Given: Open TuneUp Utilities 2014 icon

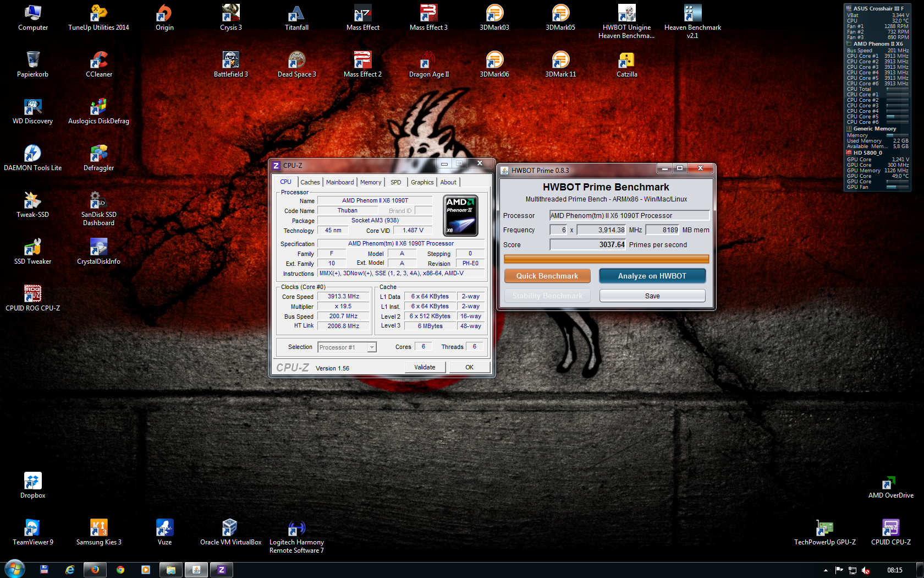Looking at the screenshot, I should pos(99,18).
